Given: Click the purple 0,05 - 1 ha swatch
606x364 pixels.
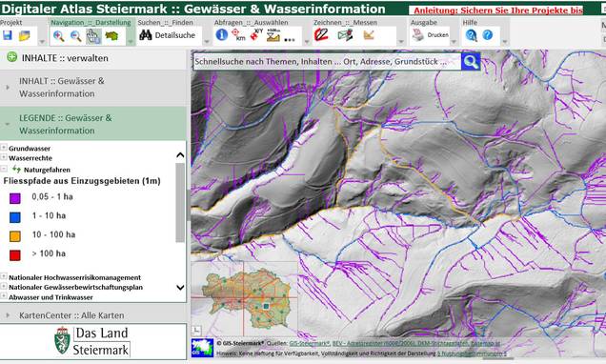Looking at the screenshot, I should [14, 198].
